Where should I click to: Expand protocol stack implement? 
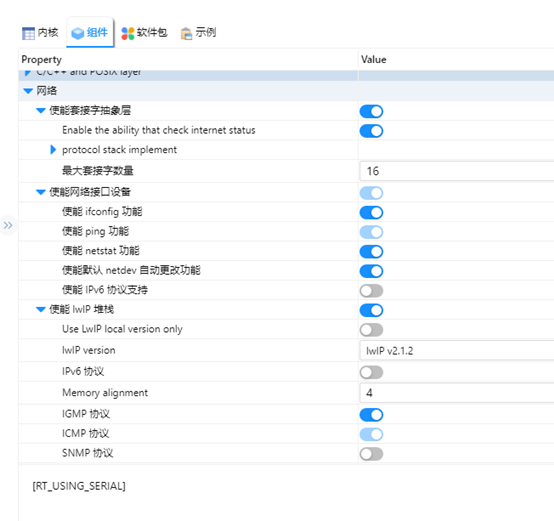[x=53, y=150]
